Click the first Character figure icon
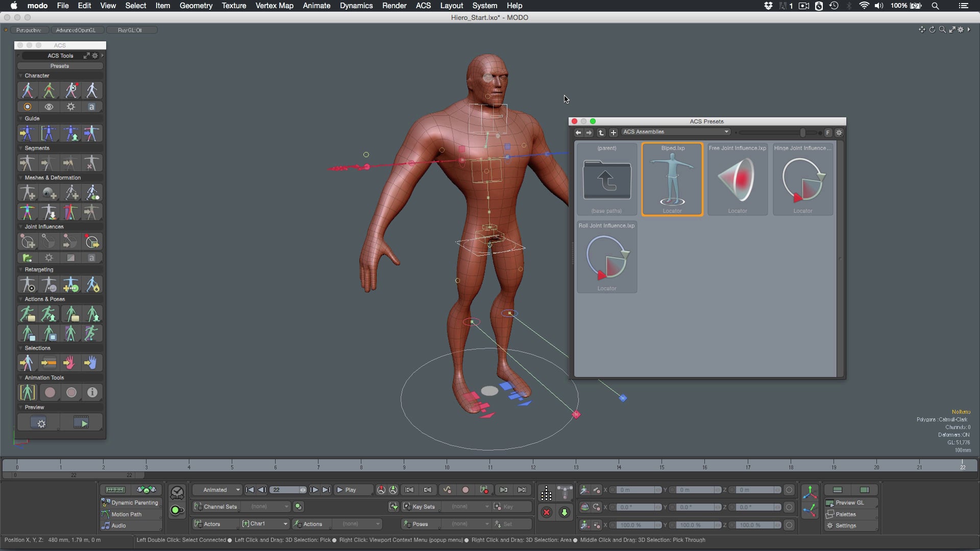This screenshot has width=980, height=551. click(28, 90)
